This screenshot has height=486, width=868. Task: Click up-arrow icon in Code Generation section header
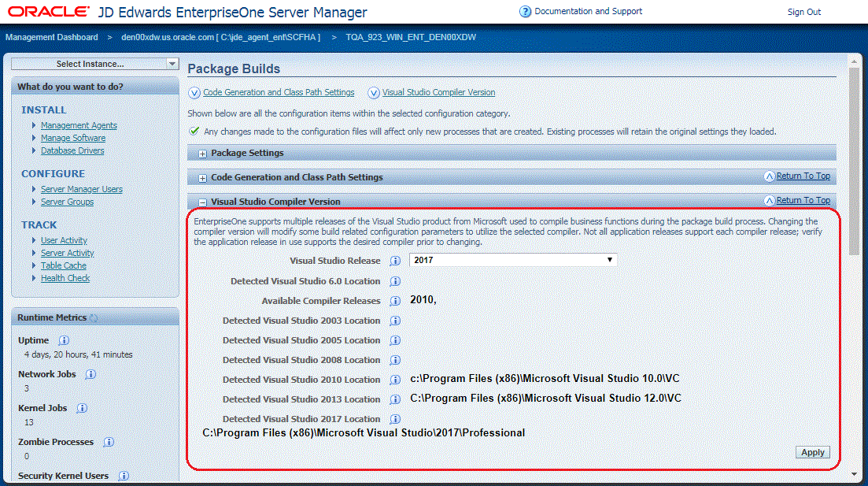click(769, 176)
